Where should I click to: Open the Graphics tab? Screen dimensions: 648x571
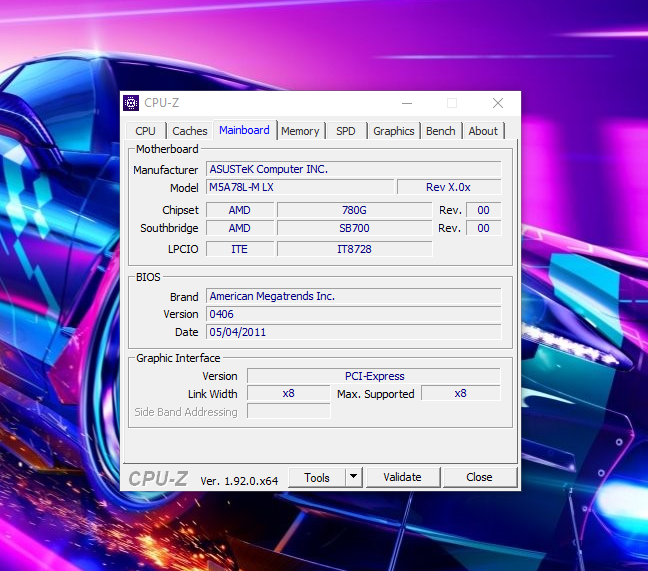(393, 131)
